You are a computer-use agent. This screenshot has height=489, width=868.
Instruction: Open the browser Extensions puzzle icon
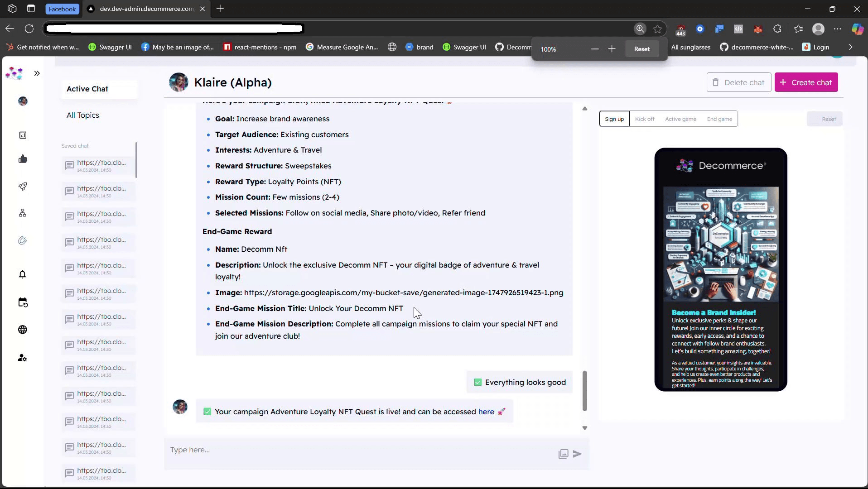coord(777,29)
